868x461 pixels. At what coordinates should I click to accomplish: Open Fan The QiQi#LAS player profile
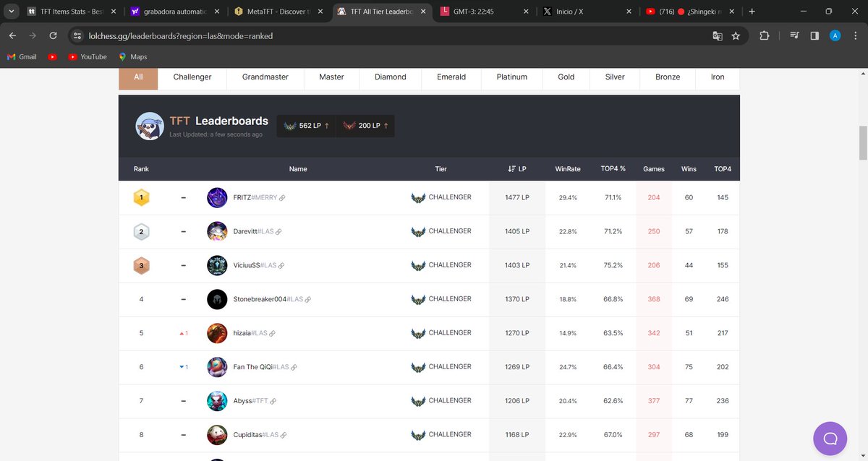click(260, 367)
